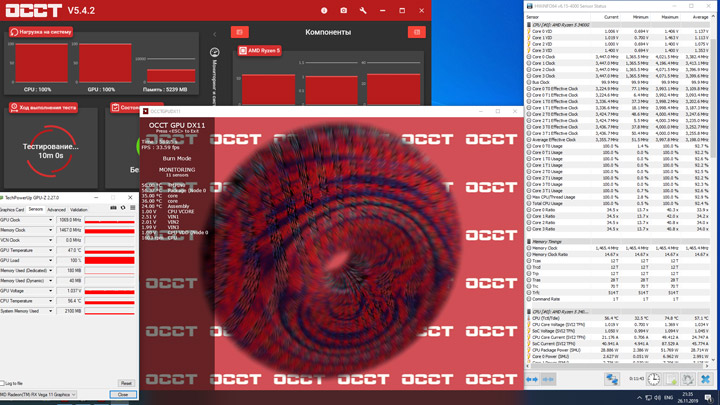The image size is (720, 405).
Task: Click the HWiNFO network computers icon
Action: point(612,379)
